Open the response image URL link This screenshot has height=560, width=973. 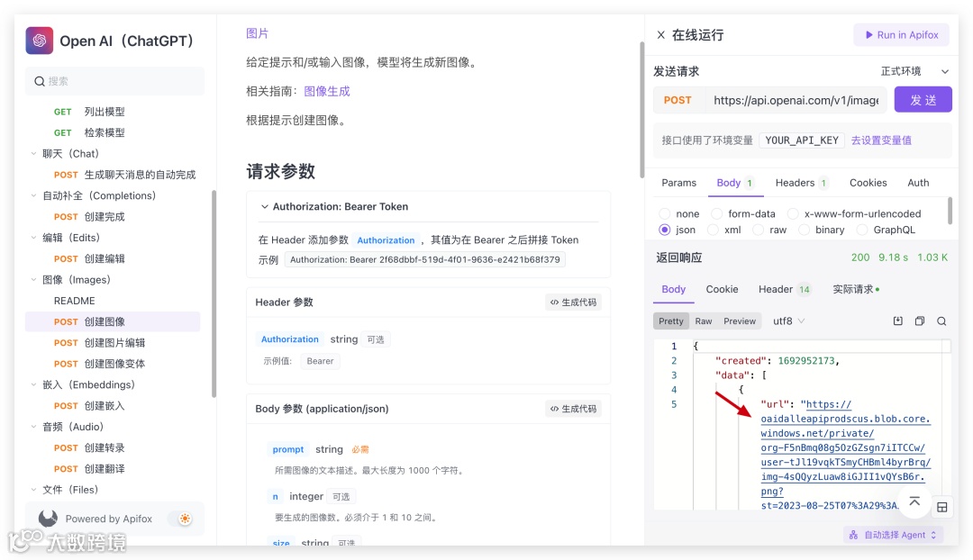(x=845, y=455)
